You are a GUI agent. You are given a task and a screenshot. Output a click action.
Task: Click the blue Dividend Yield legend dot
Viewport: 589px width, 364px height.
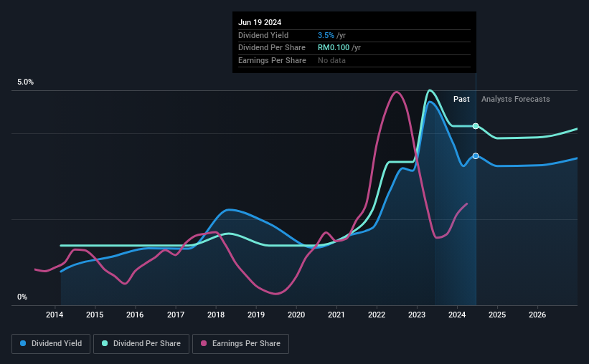23,343
